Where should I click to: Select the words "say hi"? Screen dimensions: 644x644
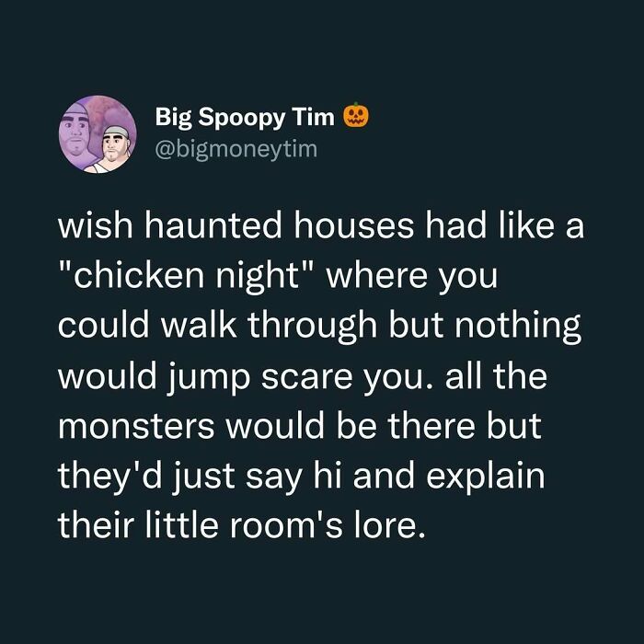293,477
